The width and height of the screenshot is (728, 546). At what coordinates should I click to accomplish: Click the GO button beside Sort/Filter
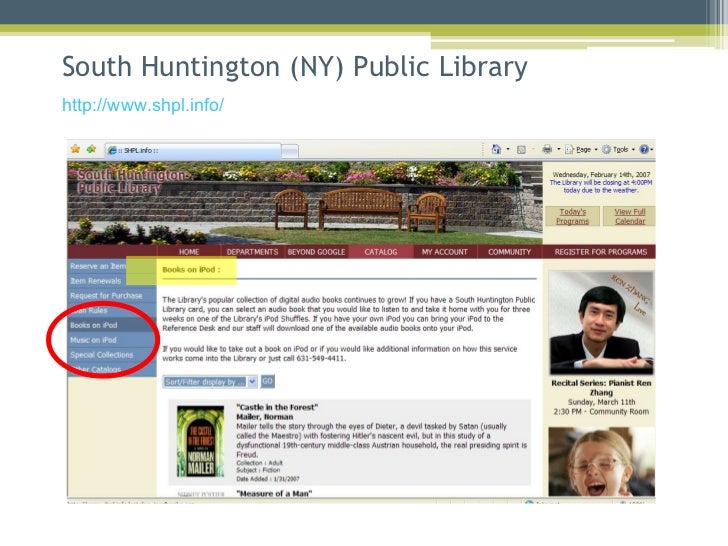coord(267,381)
